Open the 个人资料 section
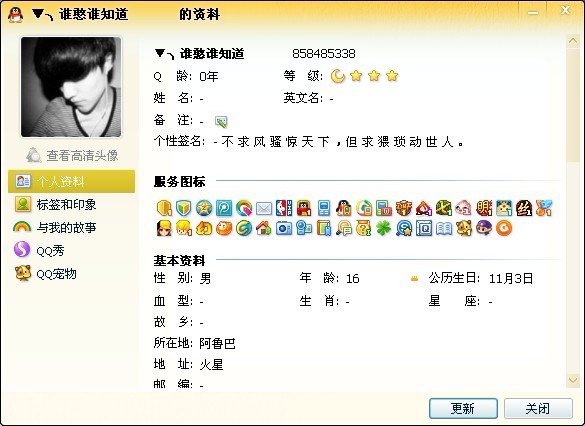The width and height of the screenshot is (585, 426). tap(72, 181)
